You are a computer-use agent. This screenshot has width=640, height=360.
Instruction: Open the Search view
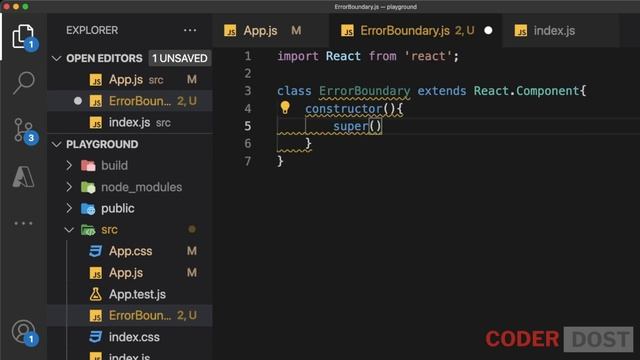tap(24, 83)
